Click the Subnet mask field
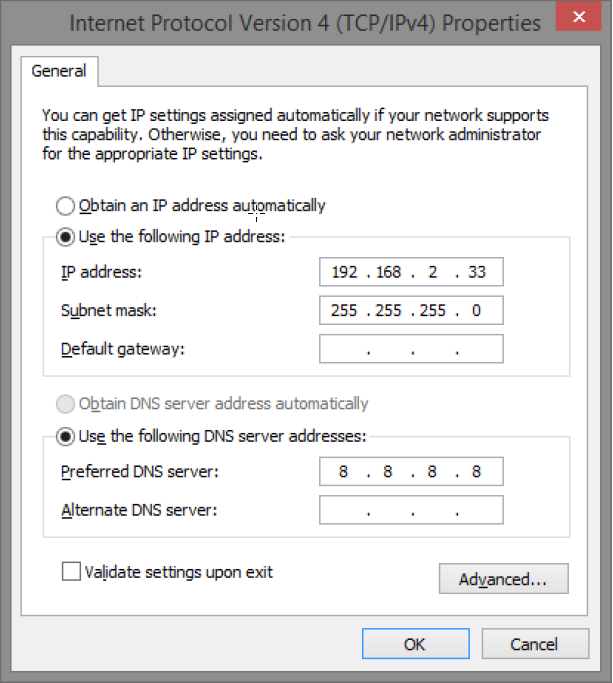 click(x=411, y=310)
